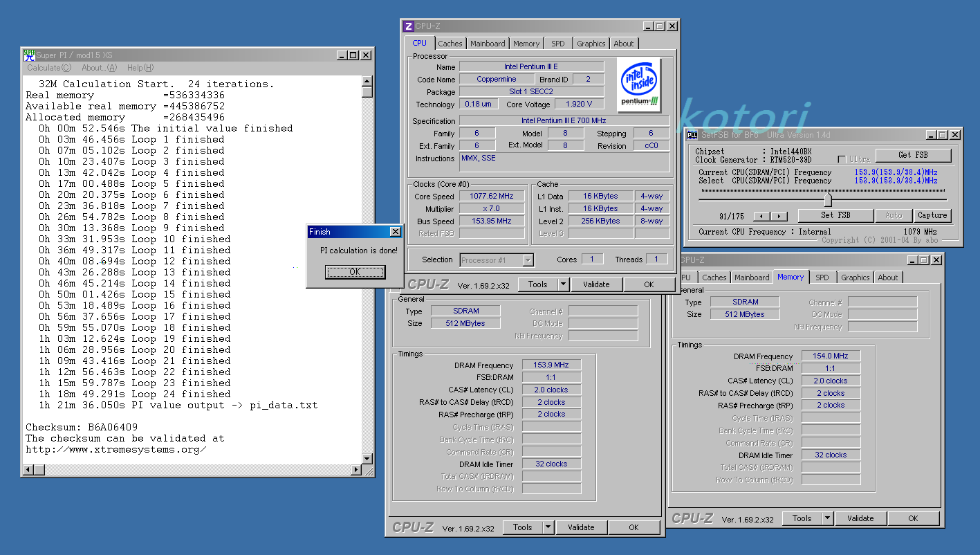Image resolution: width=980 pixels, height=555 pixels.
Task: Click the right step arrow in SetFSB
Action: [779, 217]
